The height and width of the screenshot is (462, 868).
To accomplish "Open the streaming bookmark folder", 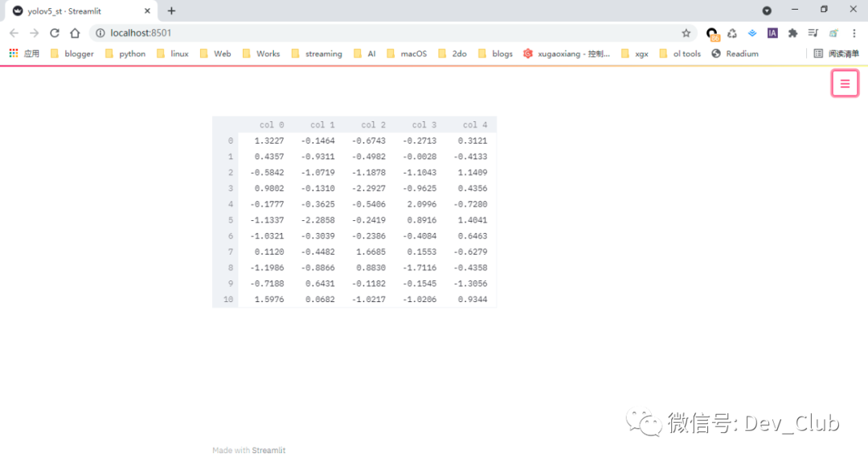I will click(317, 54).
